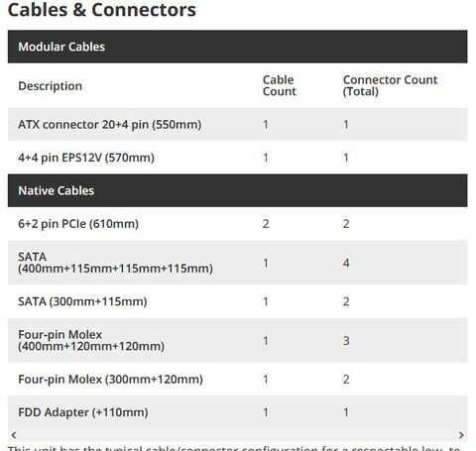
Task: Select the three-connector Four-pin Molex row
Action: [237, 340]
